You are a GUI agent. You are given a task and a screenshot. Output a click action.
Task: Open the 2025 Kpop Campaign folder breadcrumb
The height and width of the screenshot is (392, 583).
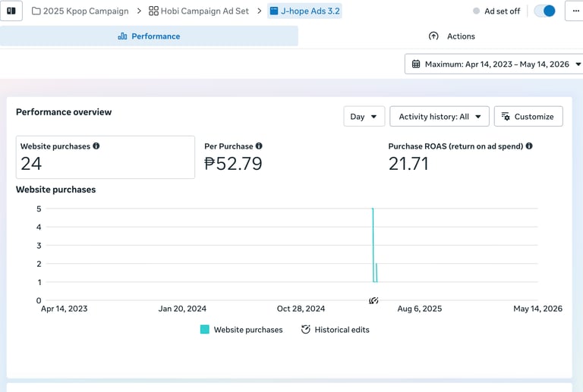(x=80, y=11)
